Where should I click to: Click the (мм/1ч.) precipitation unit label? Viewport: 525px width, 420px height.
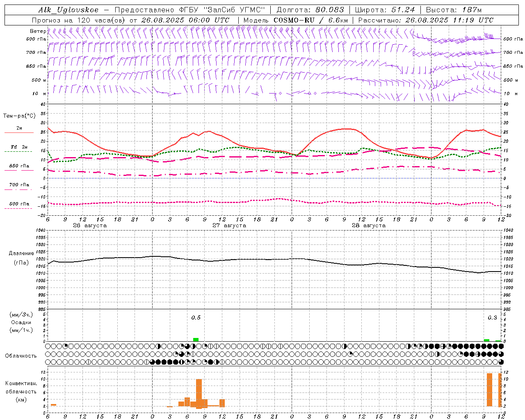[x=21, y=330]
